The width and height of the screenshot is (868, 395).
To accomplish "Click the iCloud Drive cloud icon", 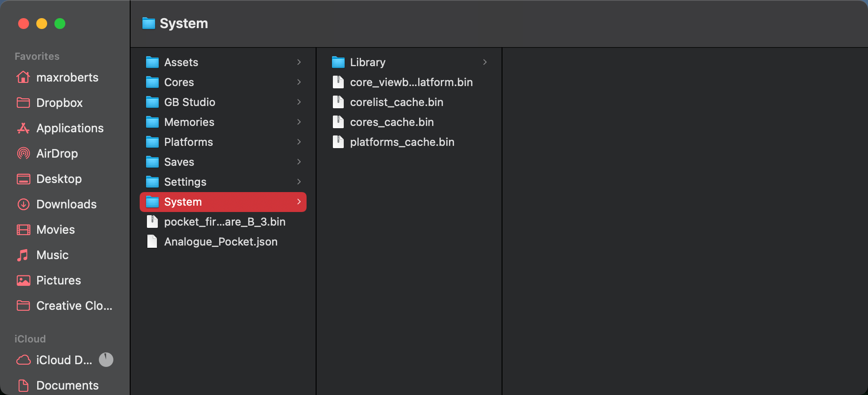I will point(23,360).
